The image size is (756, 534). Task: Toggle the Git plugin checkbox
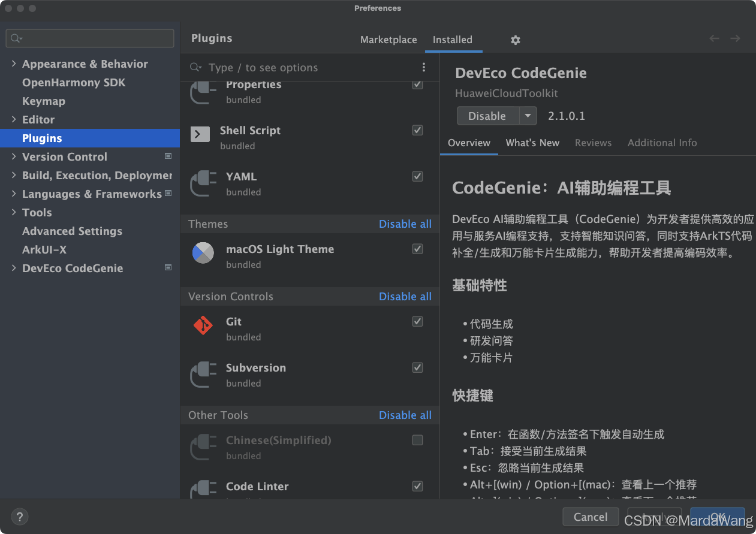point(417,321)
